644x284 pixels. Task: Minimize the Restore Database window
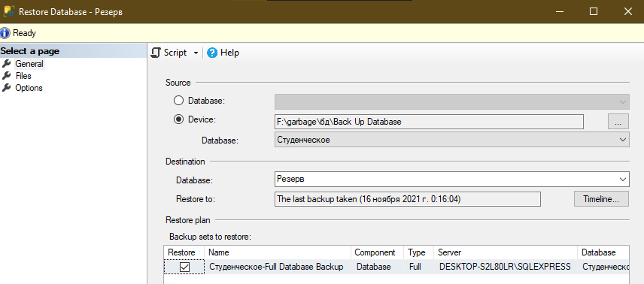560,11
